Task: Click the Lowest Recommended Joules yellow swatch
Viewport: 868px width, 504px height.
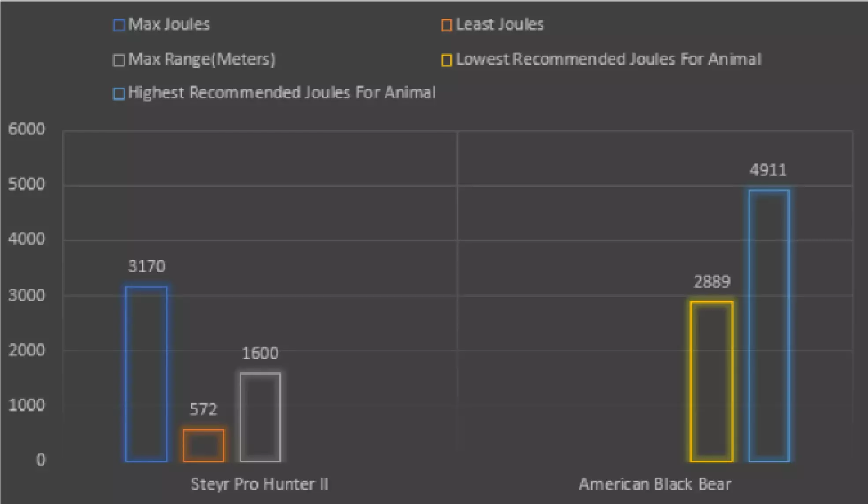Action: tap(446, 60)
